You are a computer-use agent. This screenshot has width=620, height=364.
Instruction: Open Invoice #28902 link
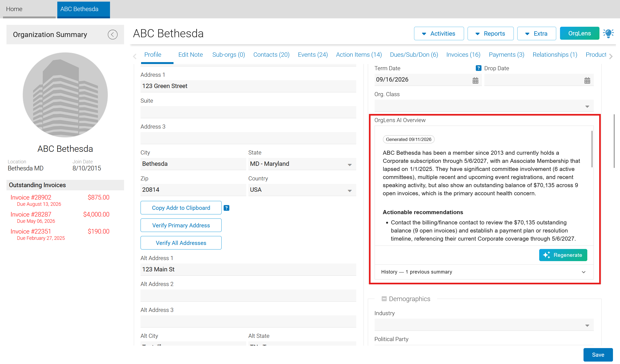(x=31, y=197)
